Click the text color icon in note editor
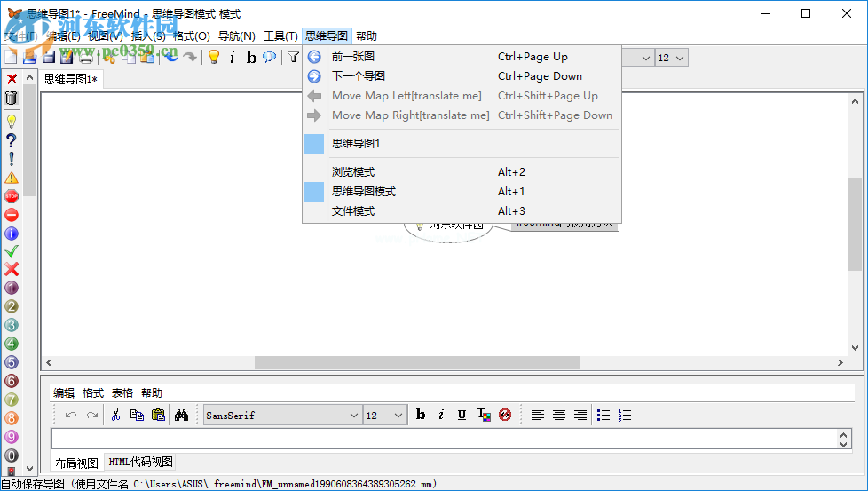This screenshot has height=491, width=868. pos(484,415)
